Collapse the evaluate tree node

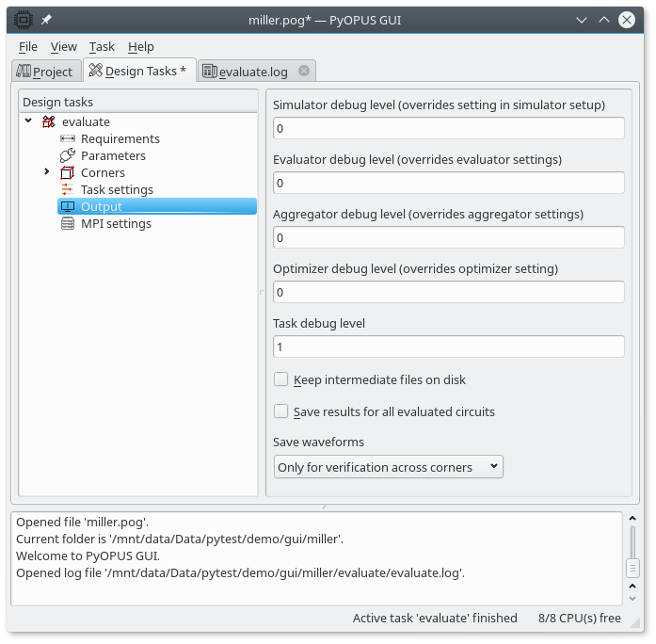(x=29, y=121)
